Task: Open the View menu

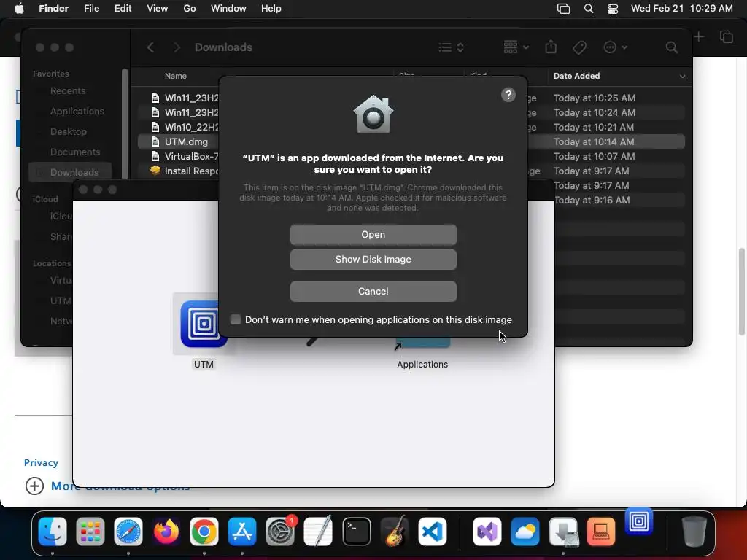Action: pyautogui.click(x=158, y=9)
